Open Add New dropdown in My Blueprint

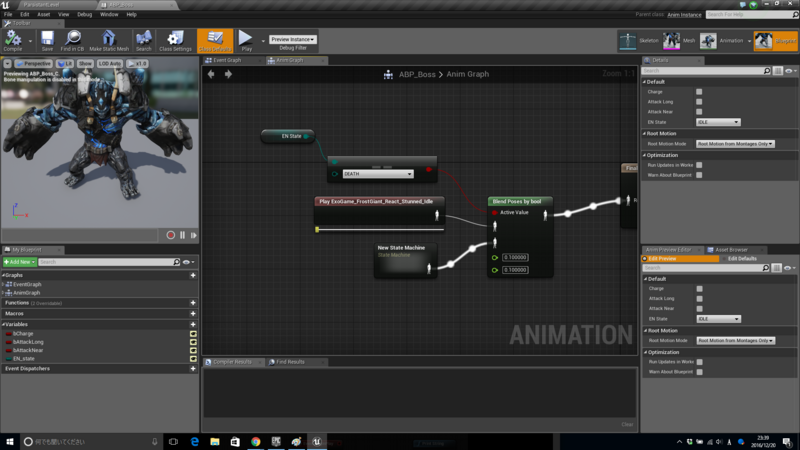pyautogui.click(x=19, y=262)
